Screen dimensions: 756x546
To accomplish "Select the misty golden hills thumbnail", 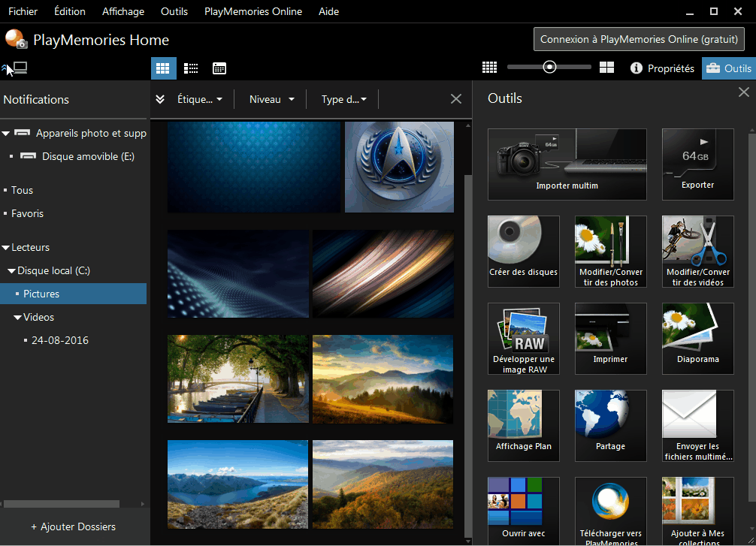I will tap(383, 379).
